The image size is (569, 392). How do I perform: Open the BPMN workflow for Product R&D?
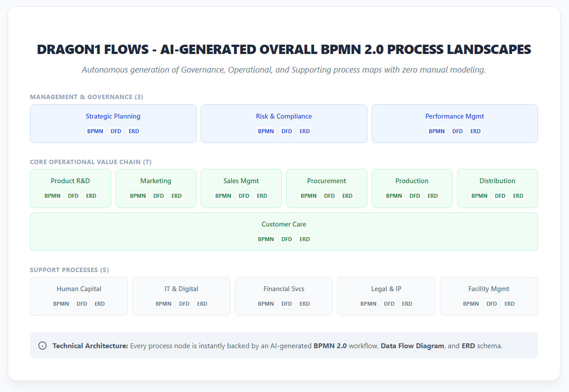[52, 196]
